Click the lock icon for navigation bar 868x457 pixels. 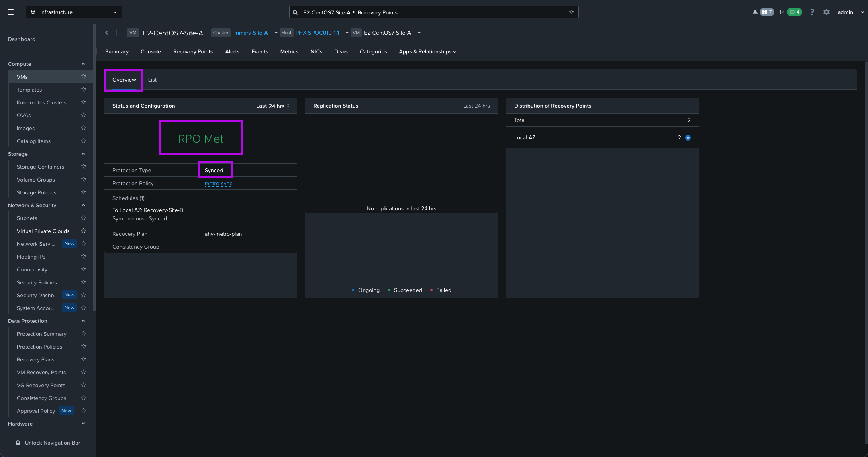pos(18,443)
